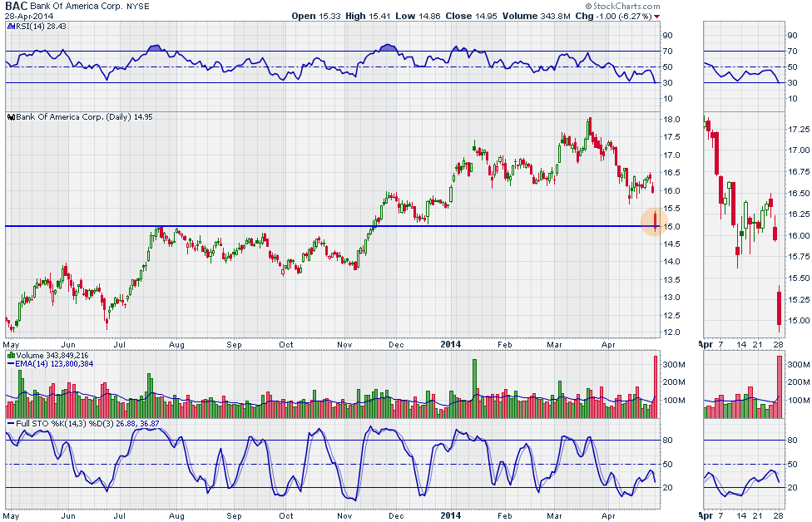
Task: Click the 'Open 15.33' value
Action: tap(316, 16)
